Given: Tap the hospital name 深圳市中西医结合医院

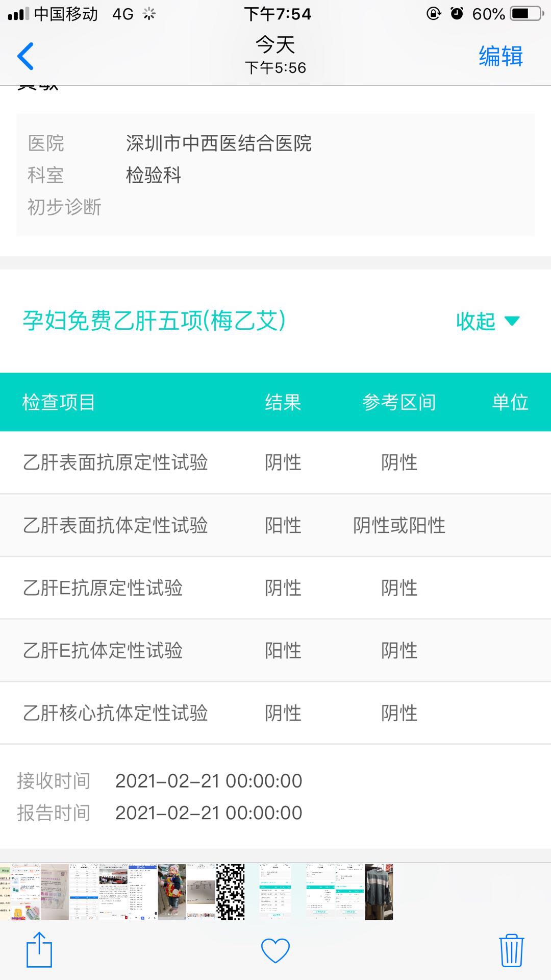Looking at the screenshot, I should click(x=219, y=144).
